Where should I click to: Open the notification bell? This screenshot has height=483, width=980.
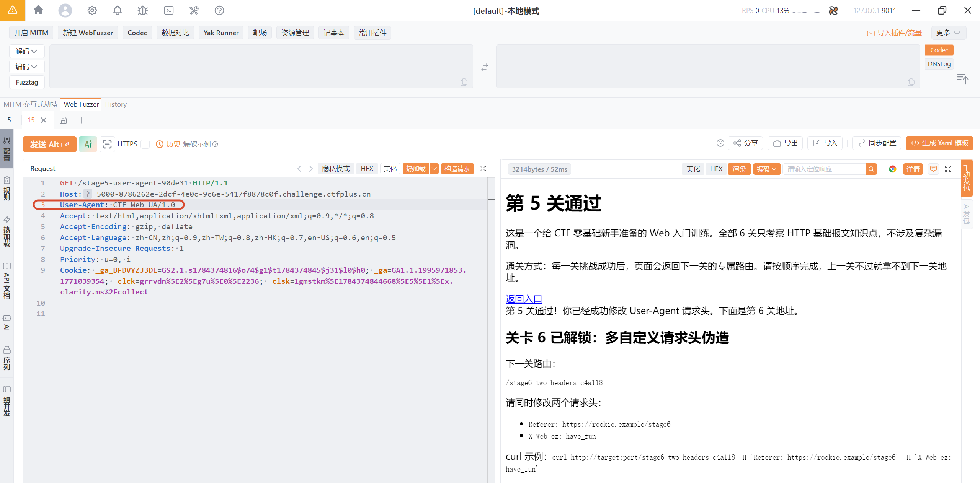pos(118,10)
